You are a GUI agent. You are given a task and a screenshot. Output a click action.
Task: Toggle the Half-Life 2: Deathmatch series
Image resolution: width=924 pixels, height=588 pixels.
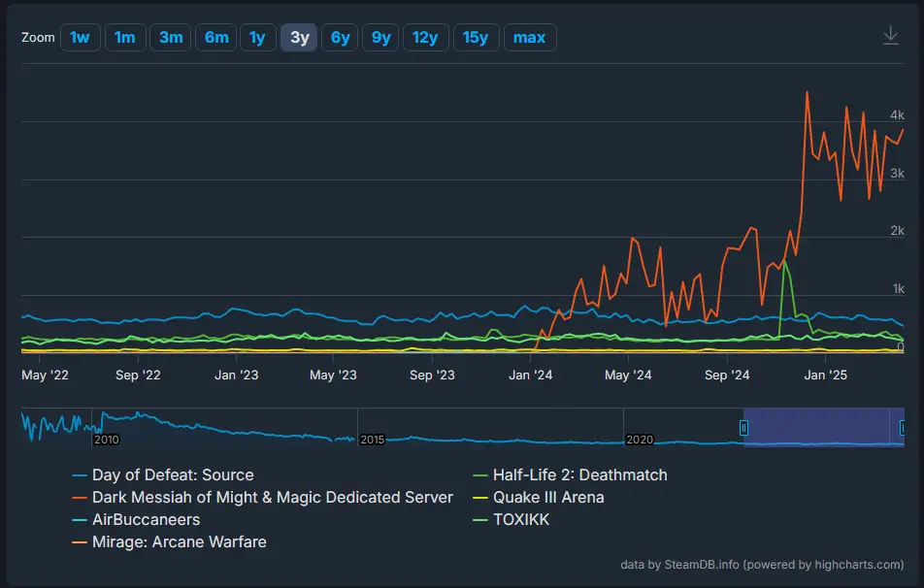(x=579, y=474)
